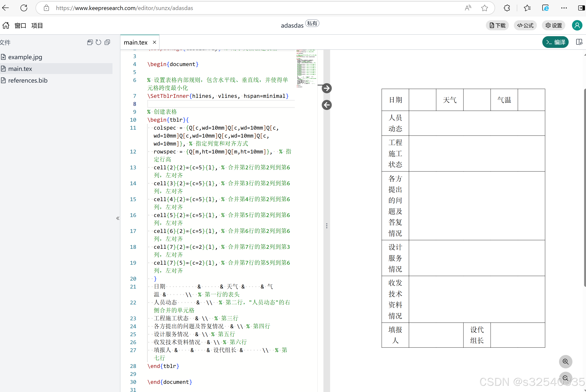Click the editor minimap preview
Viewport: 586px width, 392px height.
[306, 68]
